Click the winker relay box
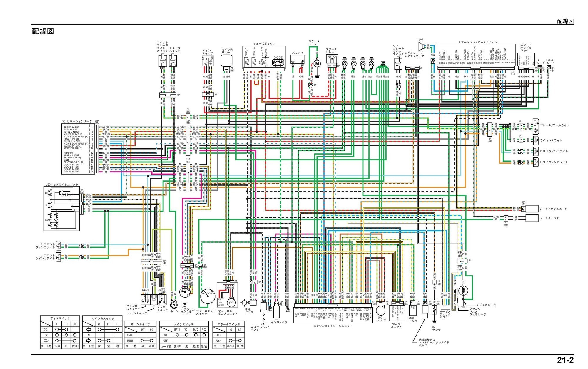 tap(227, 61)
